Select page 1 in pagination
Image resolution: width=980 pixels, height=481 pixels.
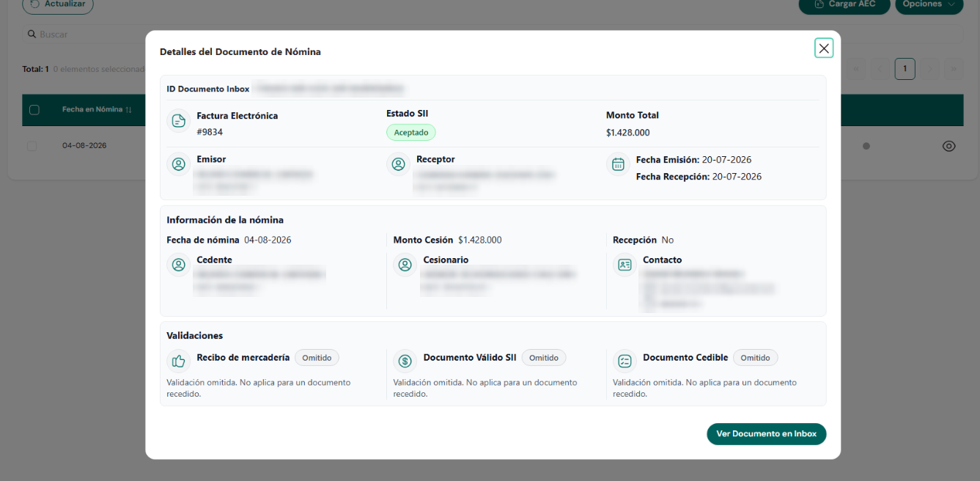point(905,69)
